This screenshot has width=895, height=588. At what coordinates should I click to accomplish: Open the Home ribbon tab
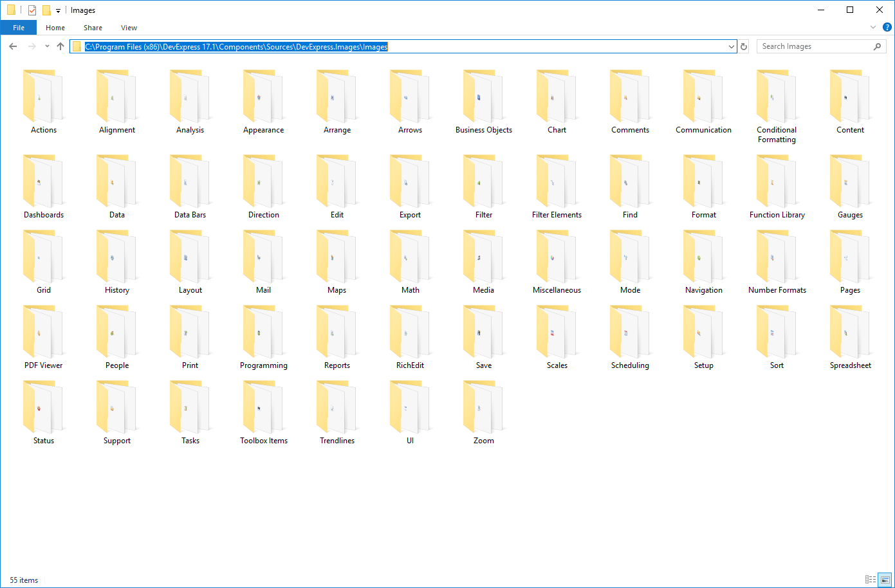tap(55, 28)
